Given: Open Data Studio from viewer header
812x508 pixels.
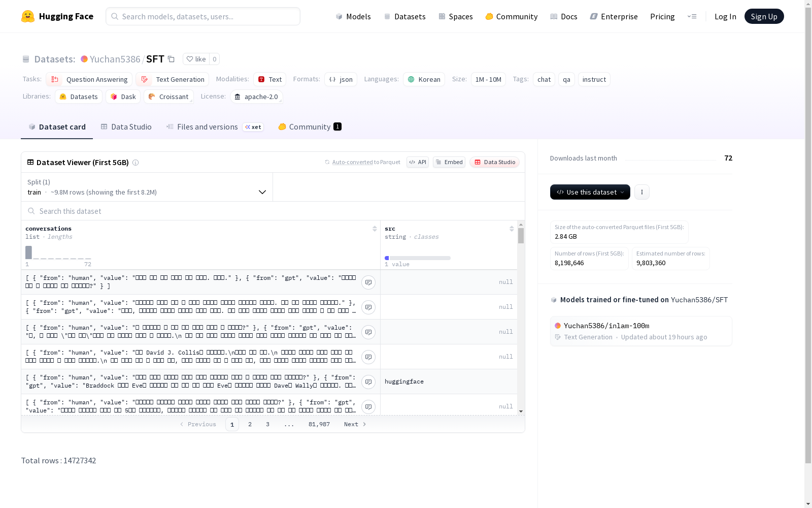Looking at the screenshot, I should 495,162.
